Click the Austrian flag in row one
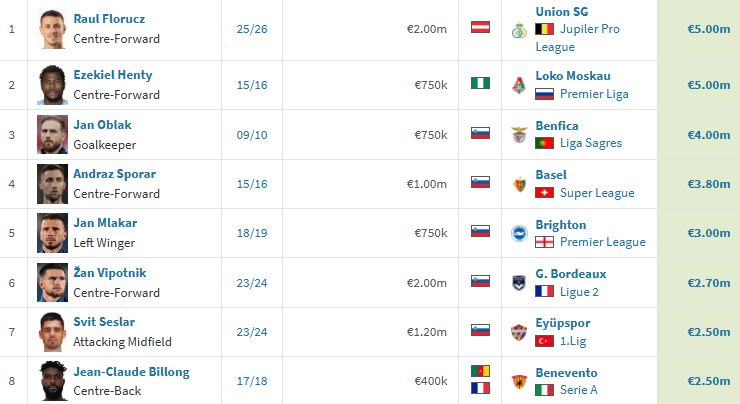Image resolution: width=740 pixels, height=404 pixels. click(480, 28)
